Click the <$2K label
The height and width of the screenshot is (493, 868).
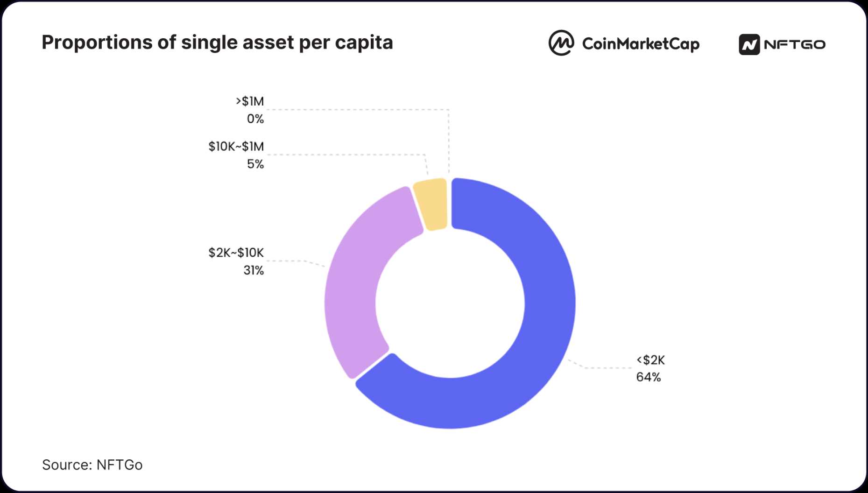click(x=650, y=360)
